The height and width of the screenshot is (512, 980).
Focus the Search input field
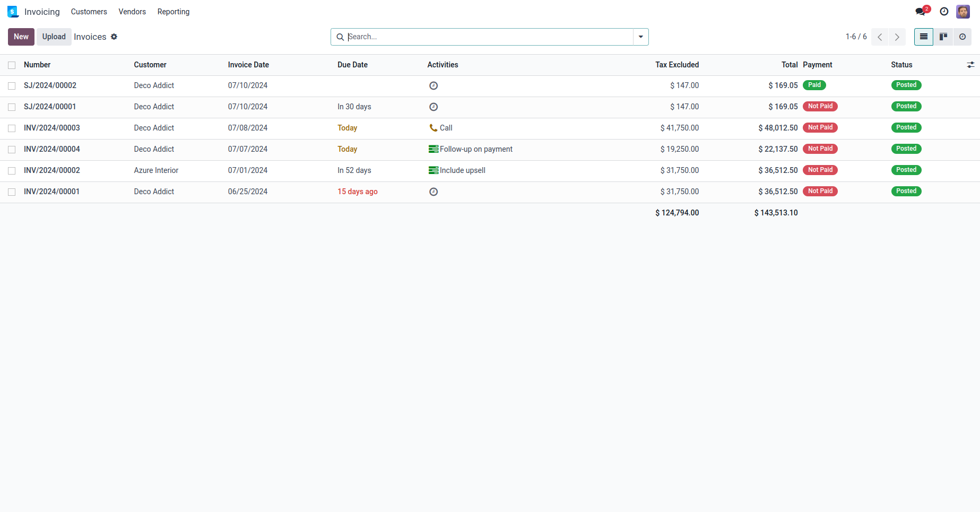tap(489, 37)
